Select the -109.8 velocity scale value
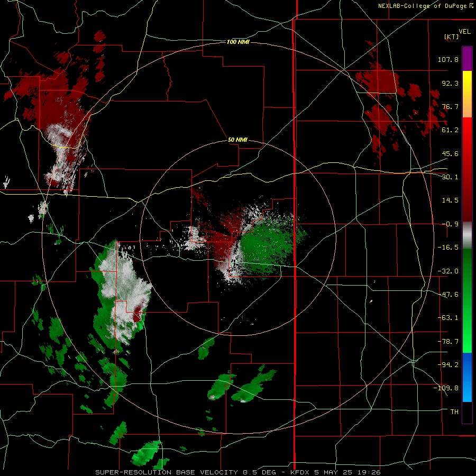This screenshot has height=476, width=476. 446,388
